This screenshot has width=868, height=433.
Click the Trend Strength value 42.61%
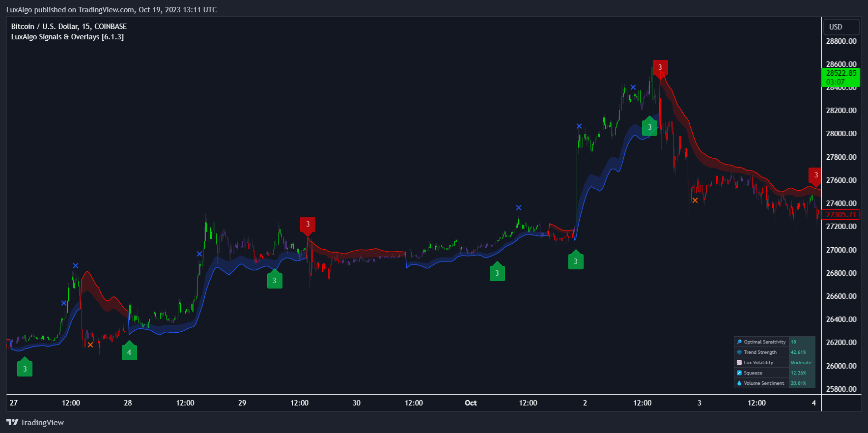[798, 352]
